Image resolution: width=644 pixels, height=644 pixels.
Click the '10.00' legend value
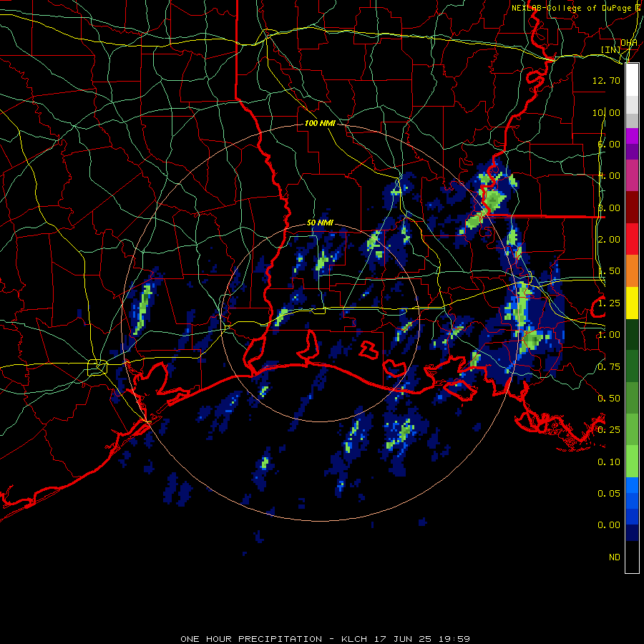coord(606,112)
